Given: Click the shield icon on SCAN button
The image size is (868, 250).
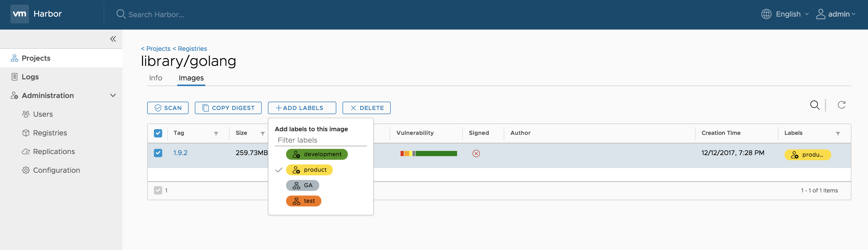Looking at the screenshot, I should 158,108.
